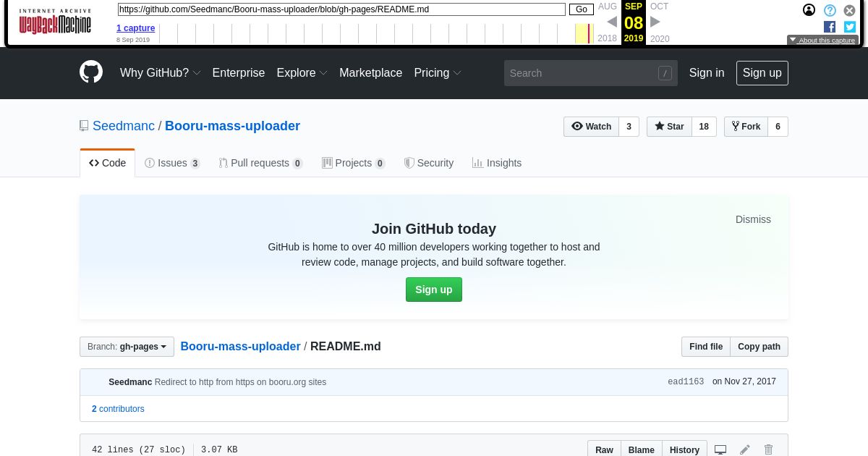Go to next capture arrow
Screen dimensions: 868x456
tap(655, 22)
